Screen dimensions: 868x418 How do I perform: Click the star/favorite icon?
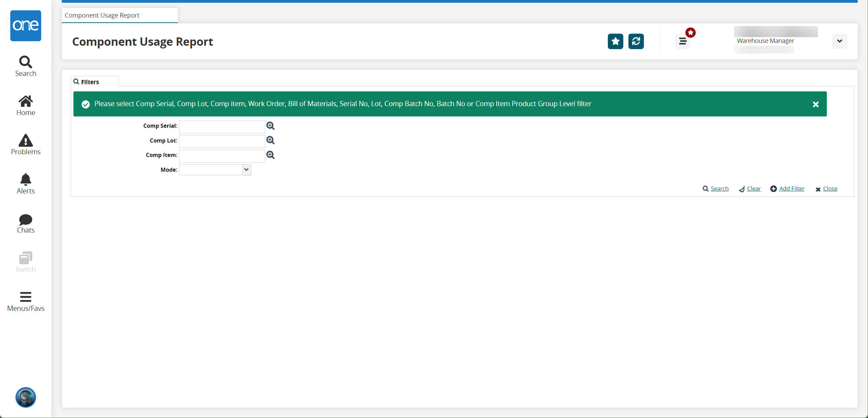[615, 41]
